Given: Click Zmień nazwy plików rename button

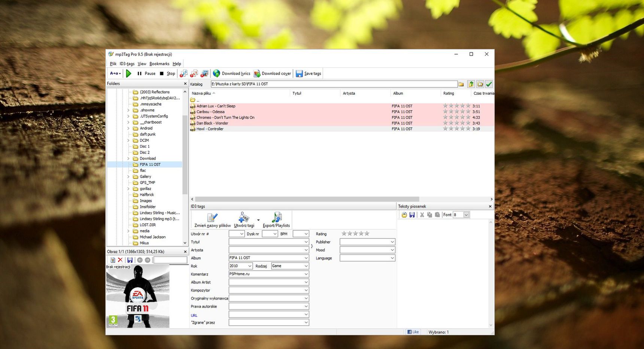Looking at the screenshot, I should 212,220.
